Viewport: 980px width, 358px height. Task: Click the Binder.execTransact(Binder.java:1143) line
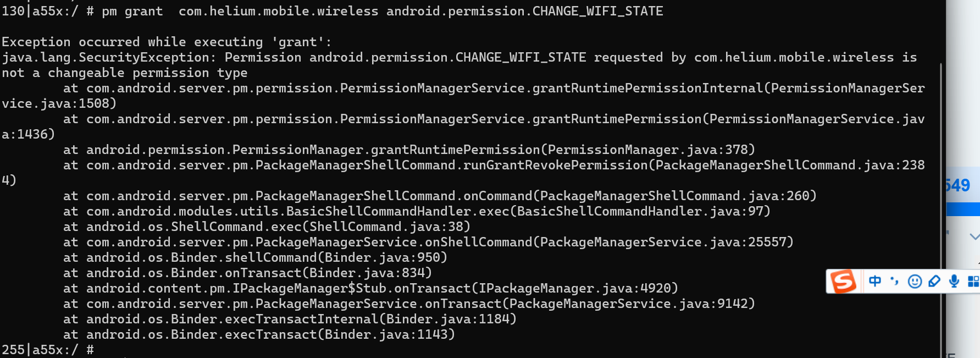tap(259, 334)
